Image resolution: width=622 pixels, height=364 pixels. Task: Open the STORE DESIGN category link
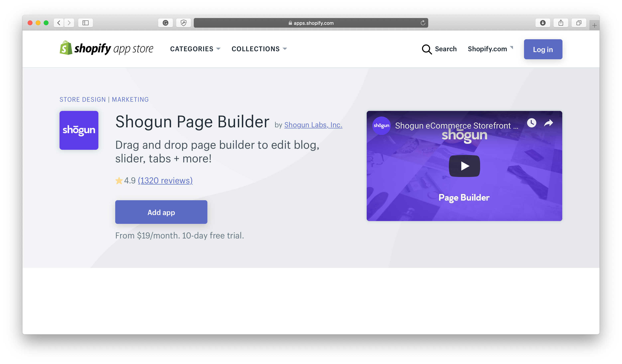(x=83, y=99)
